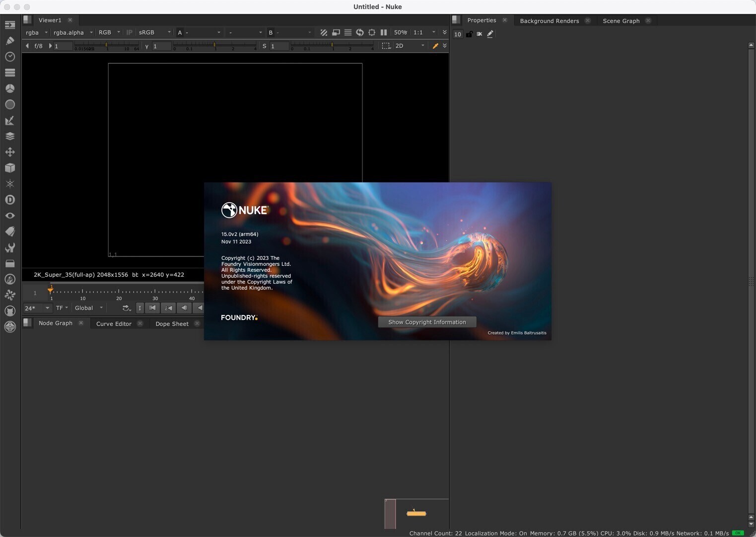Open the Draw nodes menu
This screenshot has height=537, width=756.
coord(10,41)
